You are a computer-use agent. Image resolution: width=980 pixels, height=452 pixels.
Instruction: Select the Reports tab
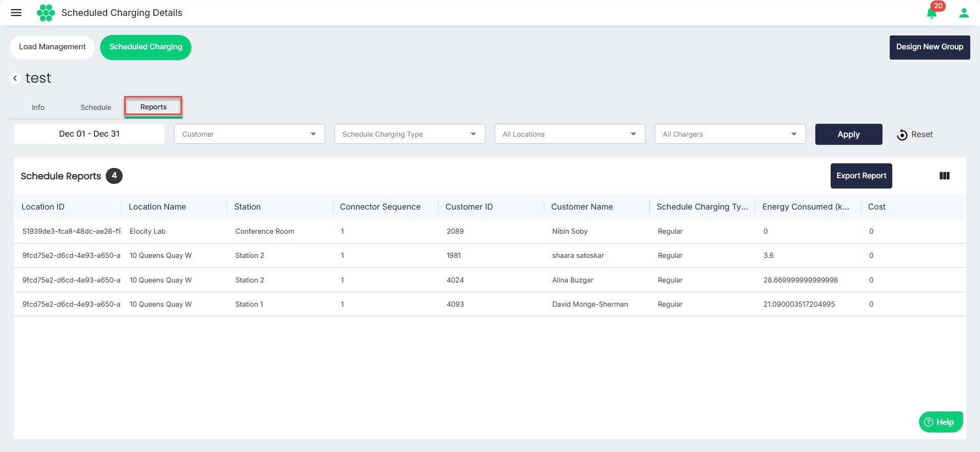point(153,107)
